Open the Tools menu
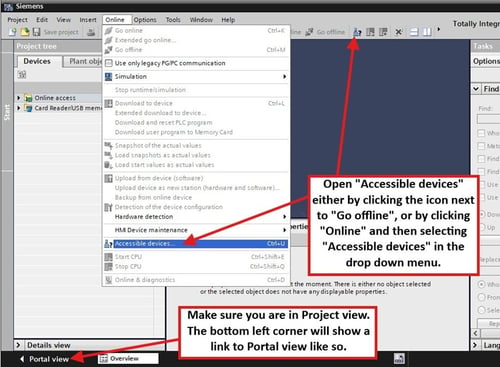Viewport: 500px width, 367px height. pos(173,20)
